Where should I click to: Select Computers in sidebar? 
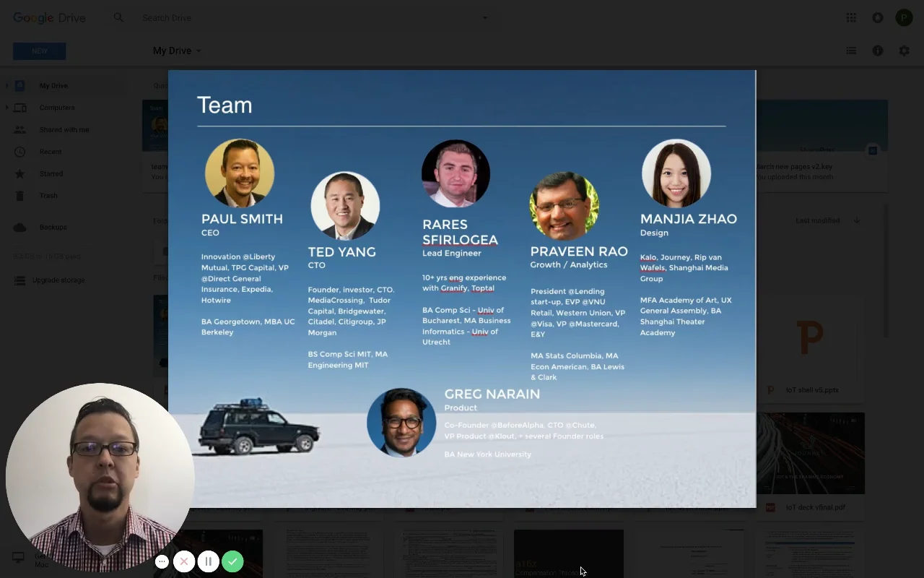point(57,108)
